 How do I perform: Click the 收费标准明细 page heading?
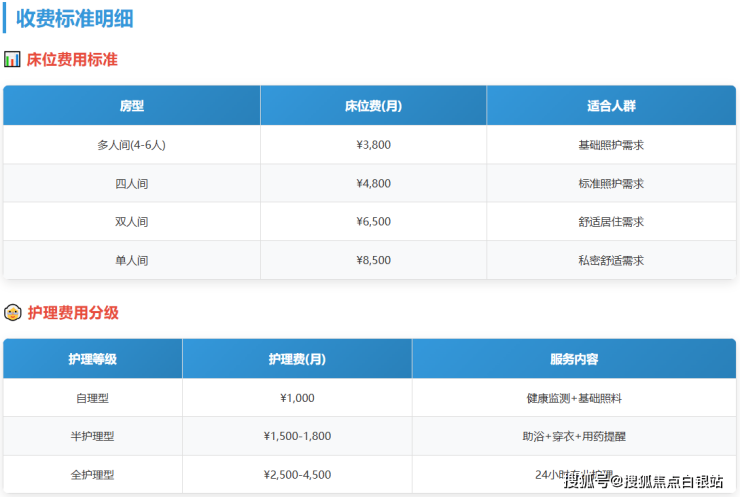[75, 18]
